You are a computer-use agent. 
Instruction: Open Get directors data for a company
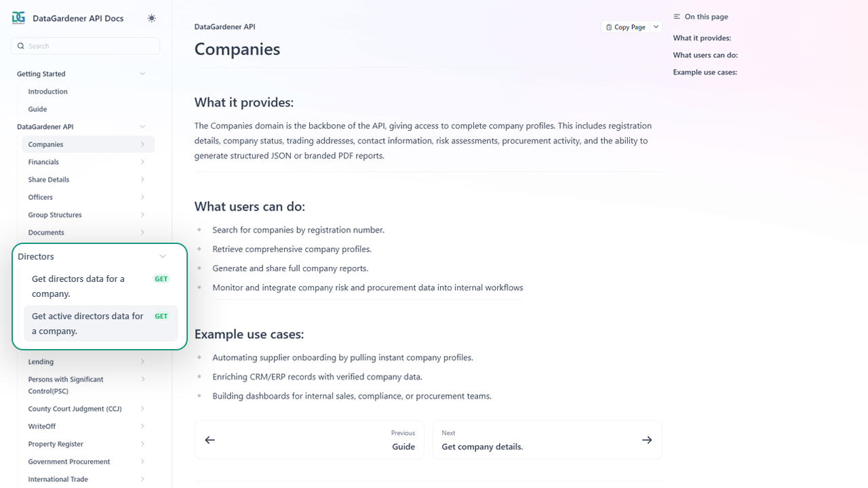pyautogui.click(x=78, y=286)
